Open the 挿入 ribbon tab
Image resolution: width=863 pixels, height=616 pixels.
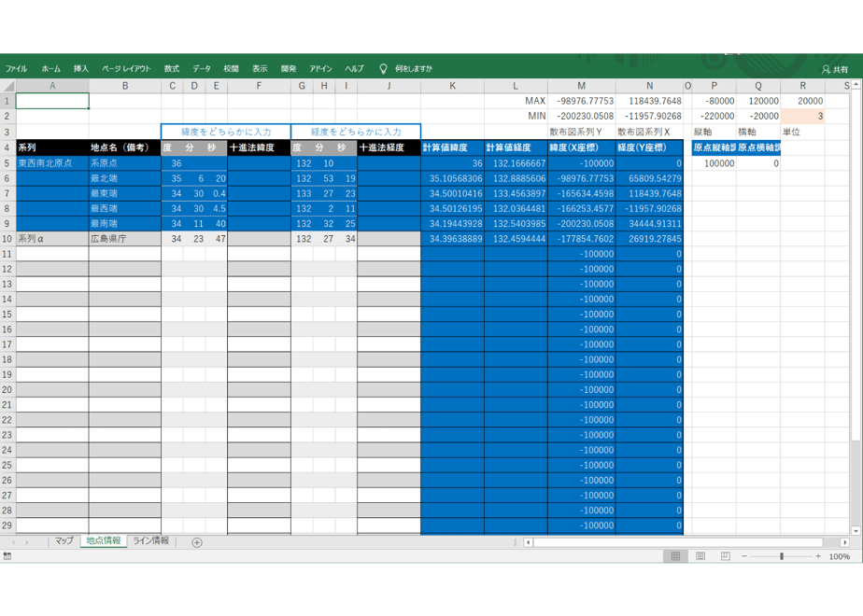point(81,69)
